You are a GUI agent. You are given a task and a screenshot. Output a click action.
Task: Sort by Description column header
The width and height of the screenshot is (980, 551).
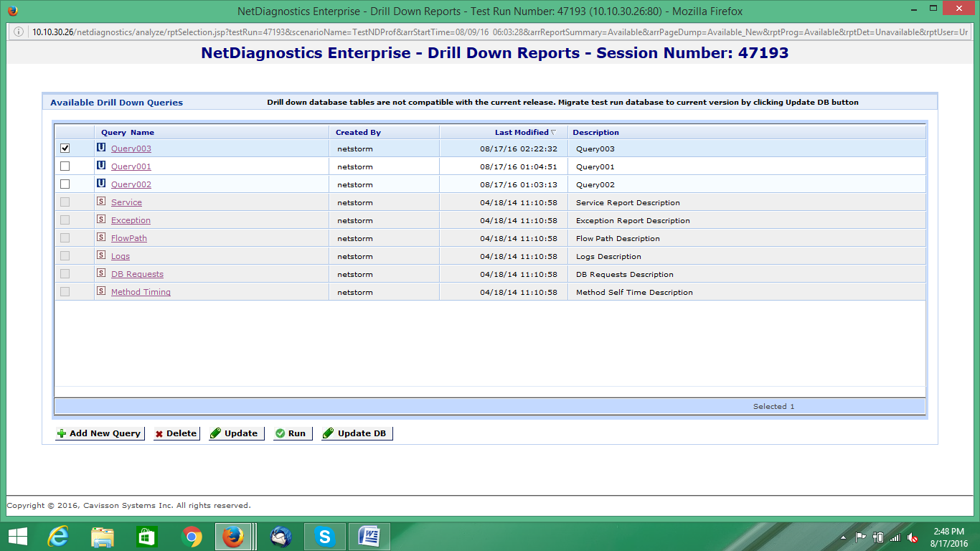coord(747,132)
